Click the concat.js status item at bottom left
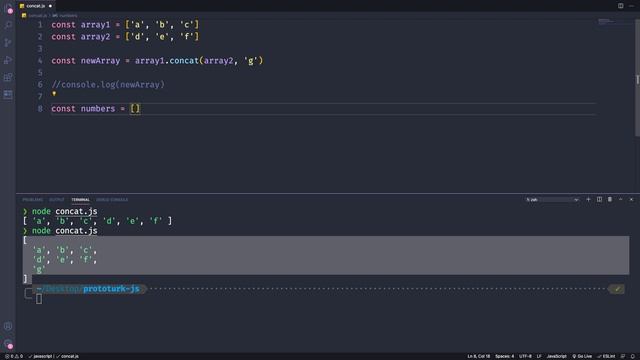The image size is (640, 360). 67,356
